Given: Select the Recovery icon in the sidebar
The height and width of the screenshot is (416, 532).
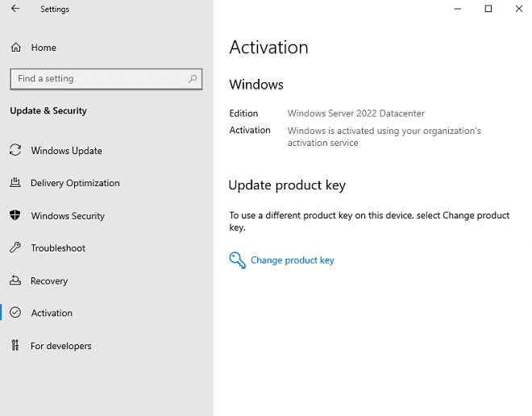Looking at the screenshot, I should pyautogui.click(x=15, y=281).
